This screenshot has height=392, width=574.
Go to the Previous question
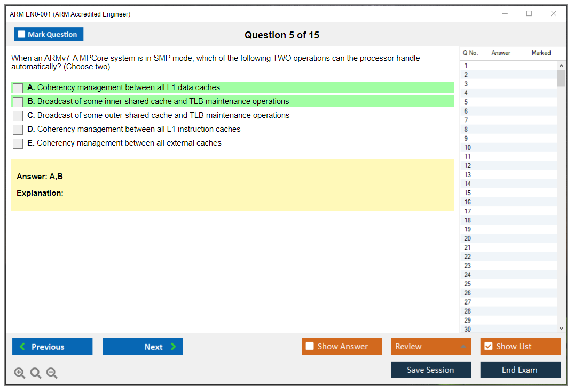click(x=52, y=347)
